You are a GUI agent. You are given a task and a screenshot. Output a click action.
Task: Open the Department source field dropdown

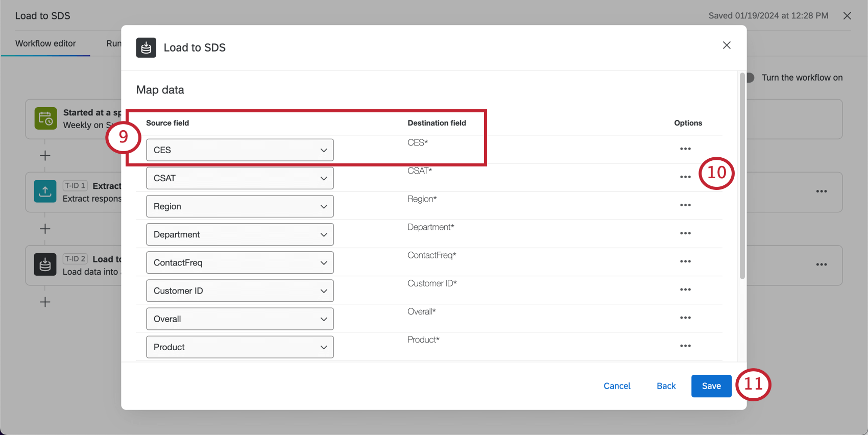click(239, 234)
